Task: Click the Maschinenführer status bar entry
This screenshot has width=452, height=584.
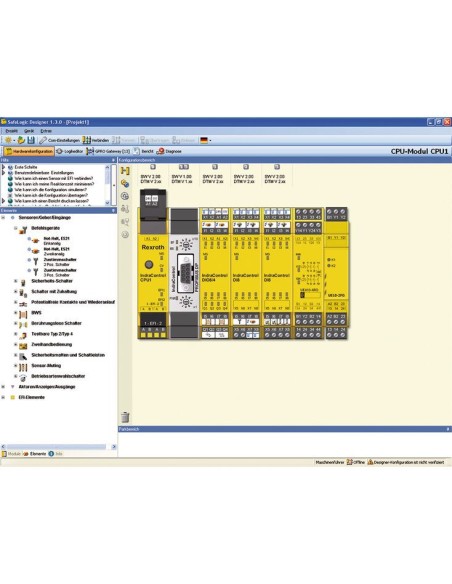Action: tap(330, 462)
